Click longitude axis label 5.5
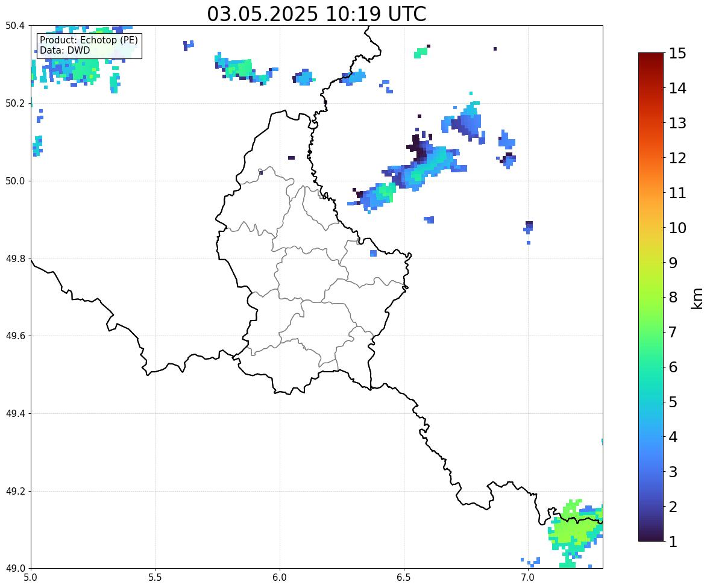710x588 pixels. (x=156, y=578)
